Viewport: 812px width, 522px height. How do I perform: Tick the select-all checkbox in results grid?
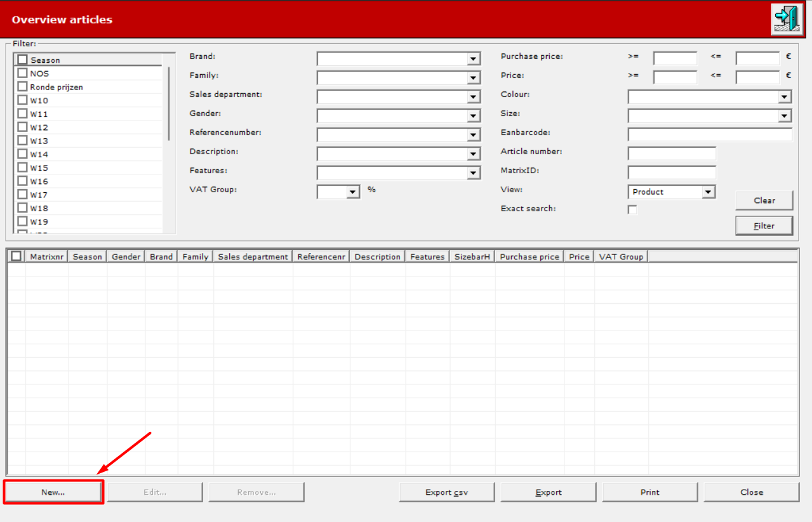coord(17,256)
